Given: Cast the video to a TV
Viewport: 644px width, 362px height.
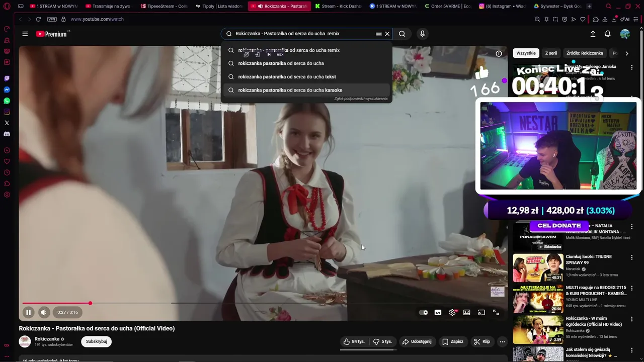Looking at the screenshot, I should pyautogui.click(x=481, y=312).
